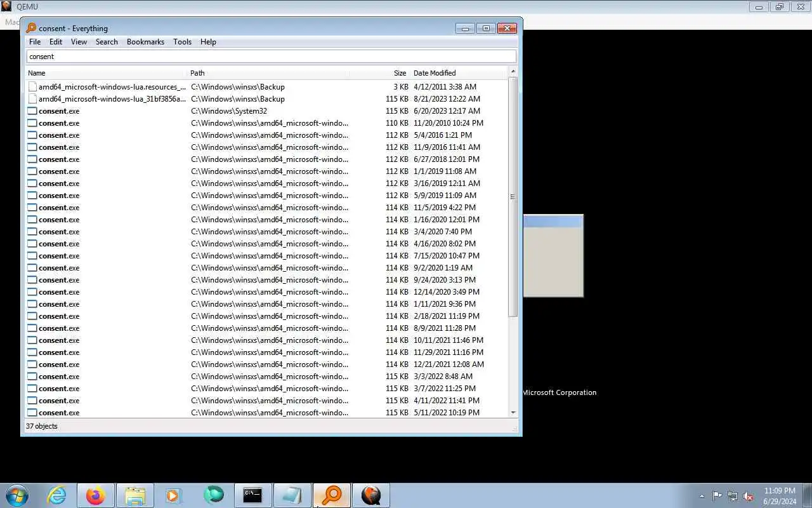Select consent.exe modified 1/16/2020 12:01 PM
Image resolution: width=812 pixels, height=508 pixels.
tap(266, 219)
